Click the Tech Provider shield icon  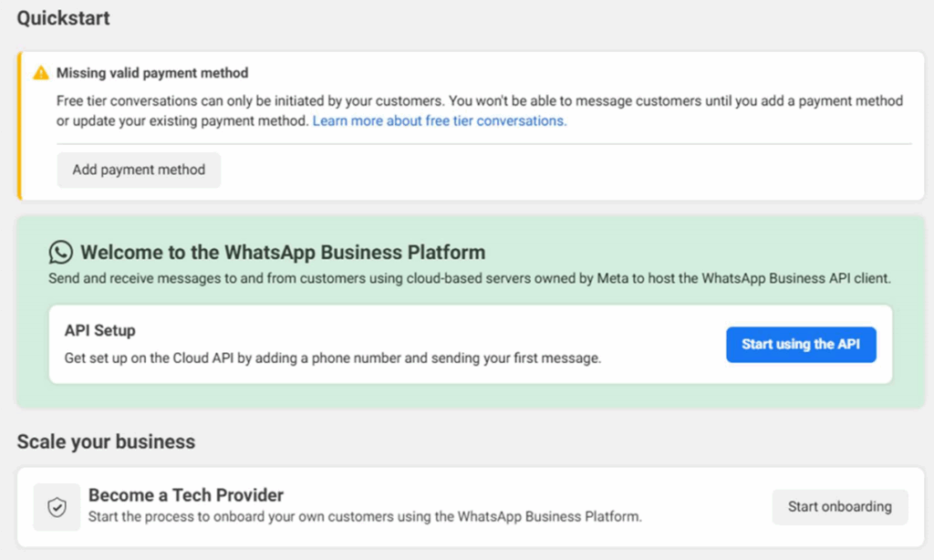click(x=57, y=507)
